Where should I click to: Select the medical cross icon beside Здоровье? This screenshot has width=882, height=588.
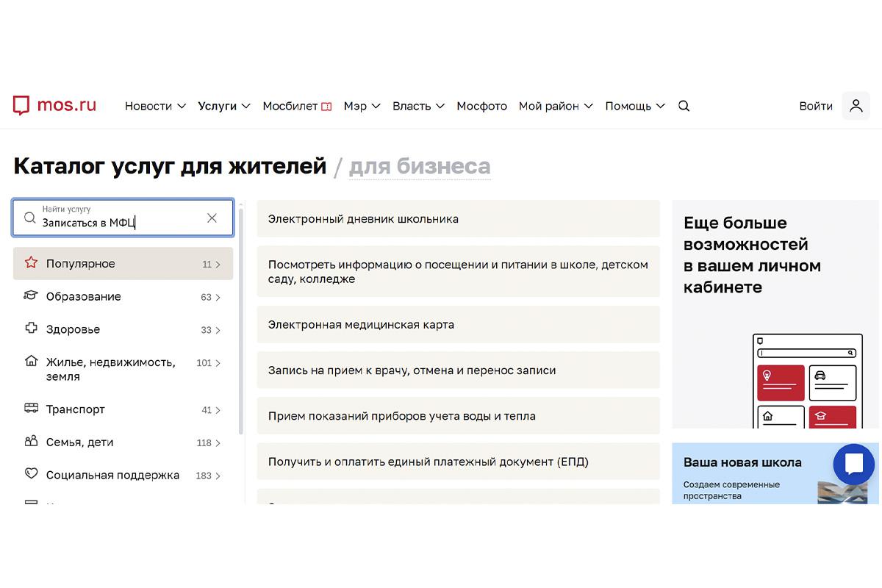[x=31, y=329]
